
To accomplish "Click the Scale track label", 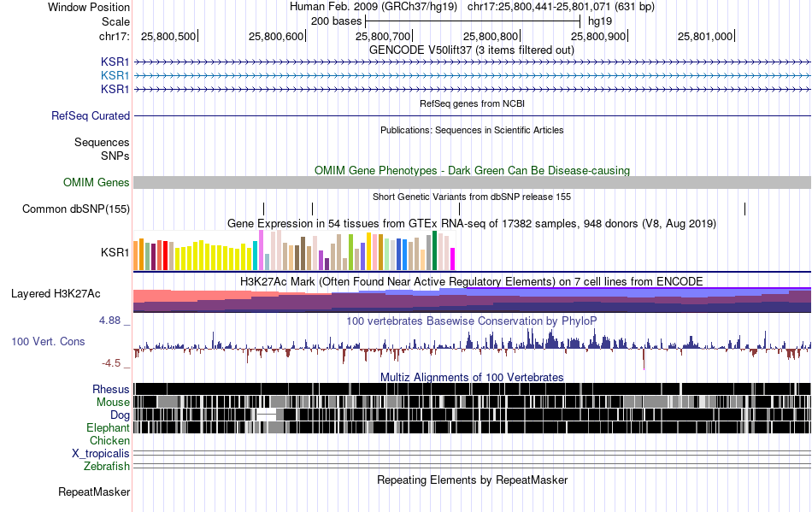I will 115,21.
